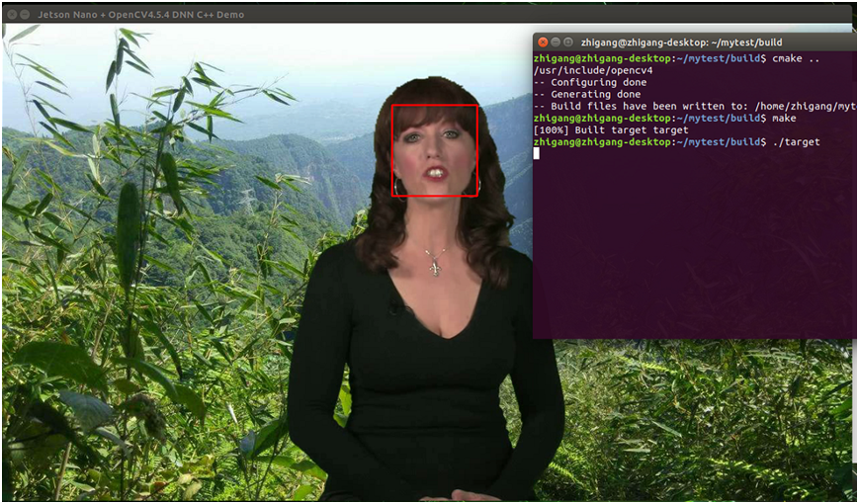Close the terminal window
Screen dimensions: 859x504
(x=542, y=42)
